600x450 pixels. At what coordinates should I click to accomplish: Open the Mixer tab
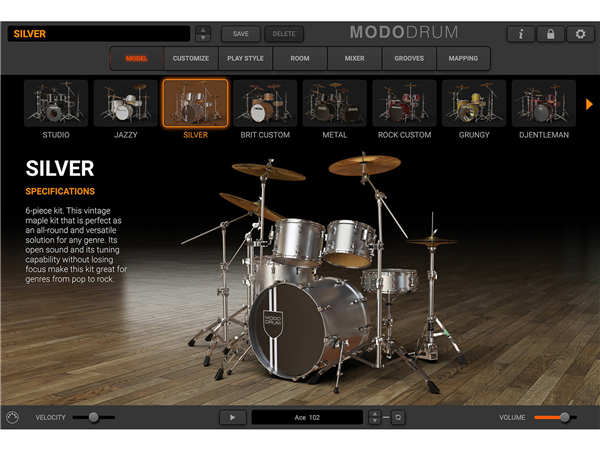[x=354, y=58]
